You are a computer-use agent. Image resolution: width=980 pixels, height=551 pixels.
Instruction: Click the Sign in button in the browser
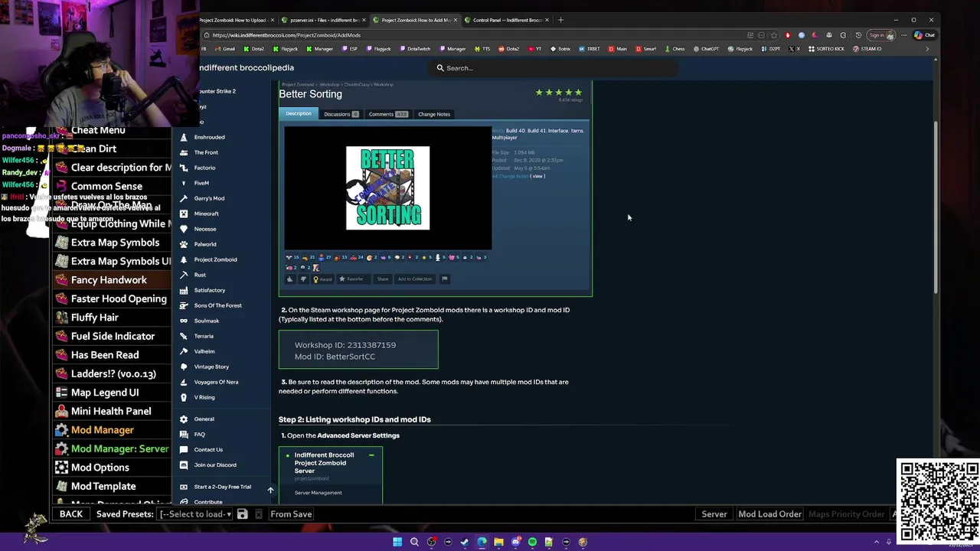point(881,35)
